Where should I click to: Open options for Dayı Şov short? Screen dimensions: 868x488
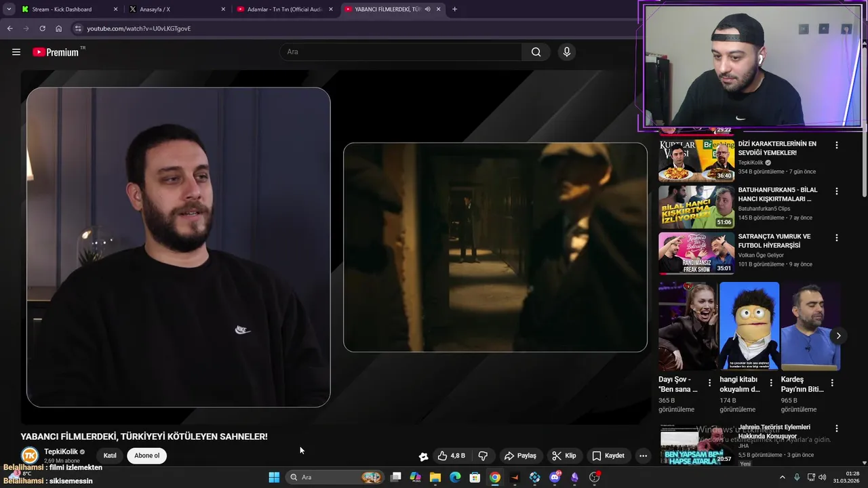coord(709,383)
